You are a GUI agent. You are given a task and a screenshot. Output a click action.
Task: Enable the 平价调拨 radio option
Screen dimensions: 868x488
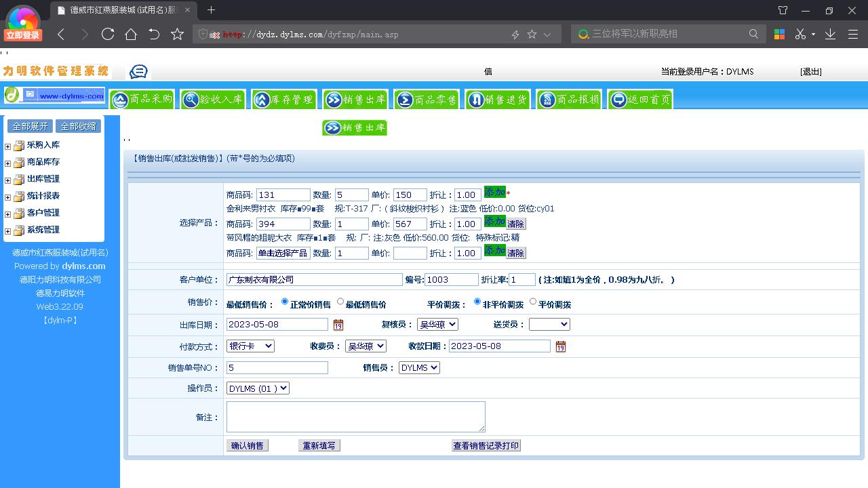click(533, 302)
